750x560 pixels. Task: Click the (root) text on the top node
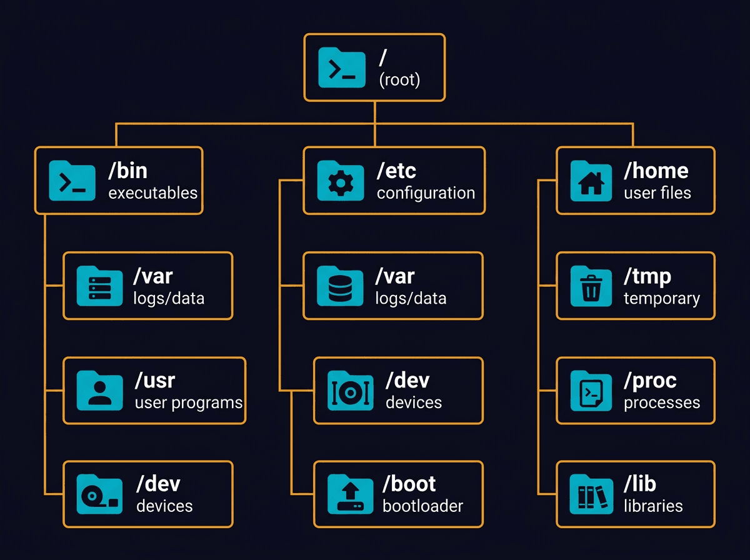point(399,79)
